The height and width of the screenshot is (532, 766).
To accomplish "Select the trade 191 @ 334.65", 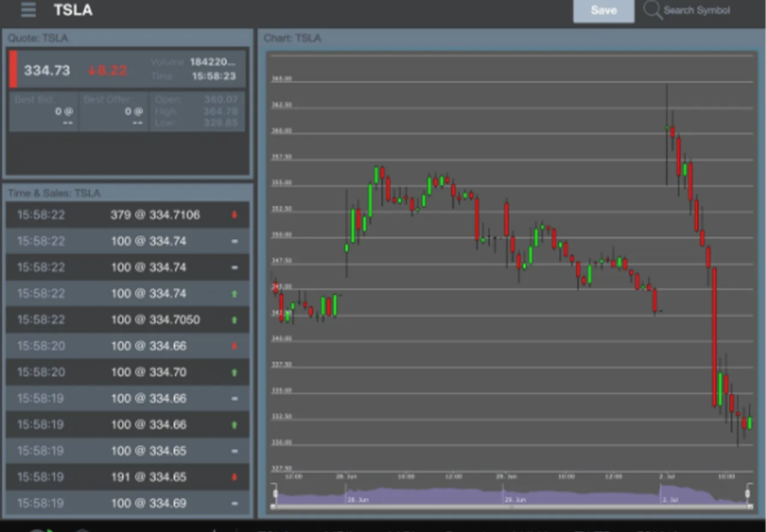I will (127, 477).
